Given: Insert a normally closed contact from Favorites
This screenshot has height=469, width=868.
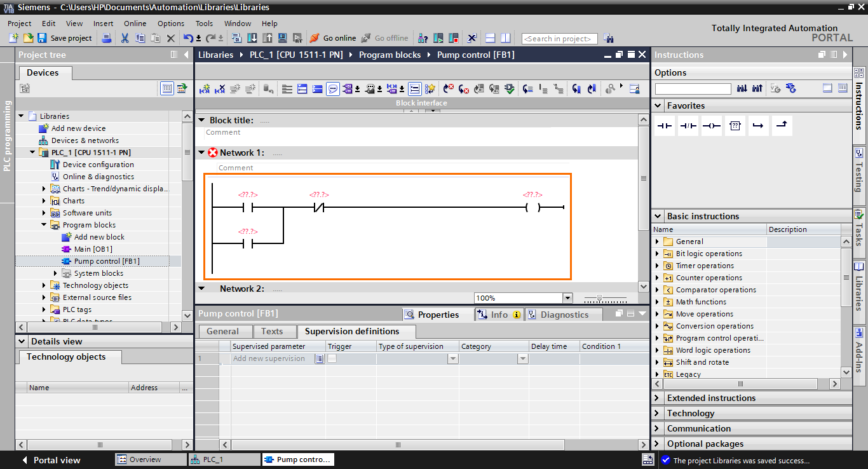Looking at the screenshot, I should point(688,125).
